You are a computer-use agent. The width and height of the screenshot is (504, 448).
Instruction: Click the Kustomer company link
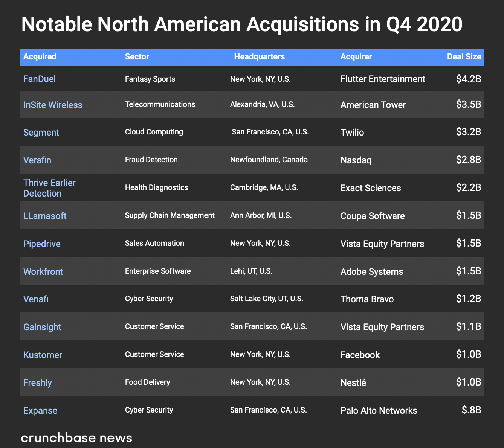[43, 355]
